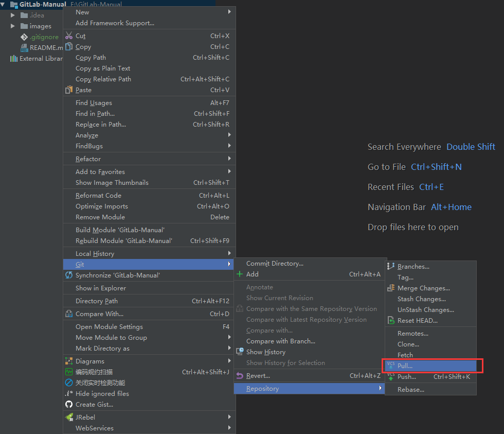Open the .gitignore file in tree

click(x=44, y=37)
